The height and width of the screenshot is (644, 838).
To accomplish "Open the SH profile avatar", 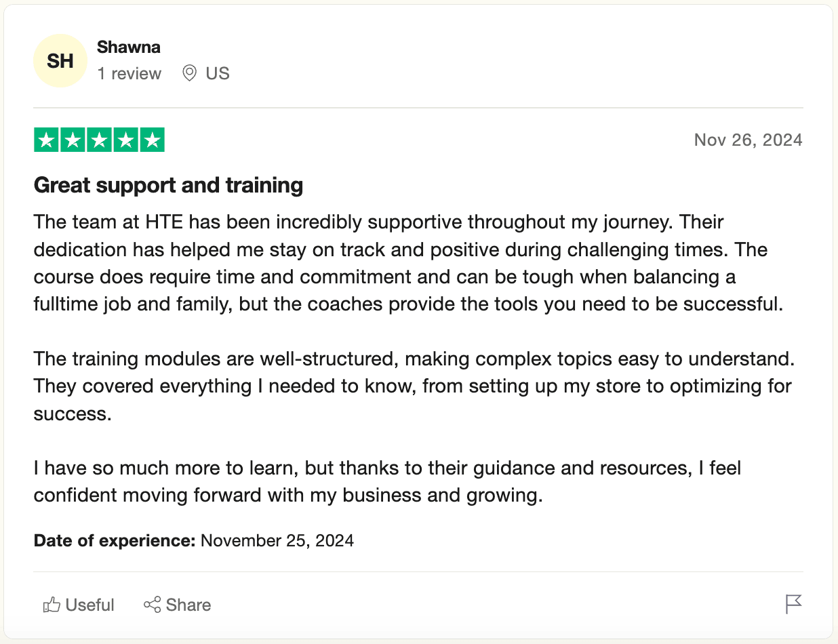I will pos(60,61).
